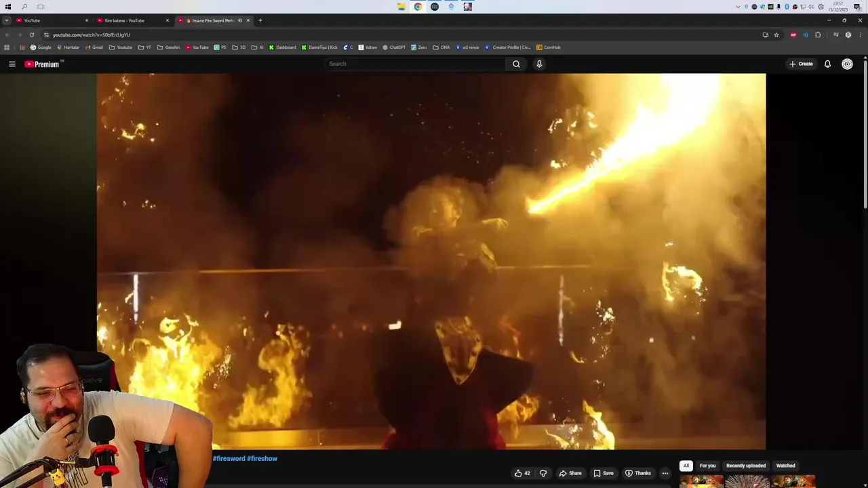The image size is (868, 488).
Task: Select the Watched filter chip
Action: pos(785,466)
